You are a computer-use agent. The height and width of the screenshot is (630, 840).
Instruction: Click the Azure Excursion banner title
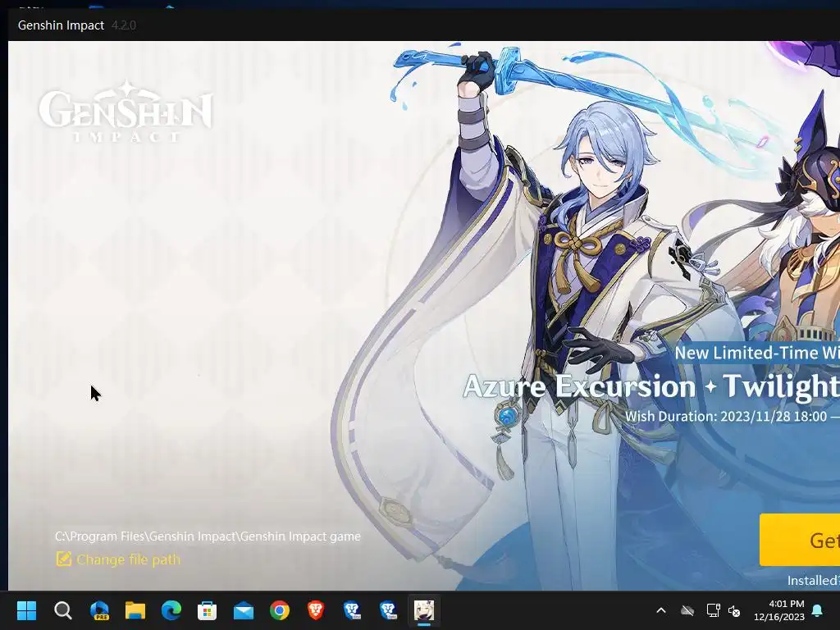[x=651, y=386]
